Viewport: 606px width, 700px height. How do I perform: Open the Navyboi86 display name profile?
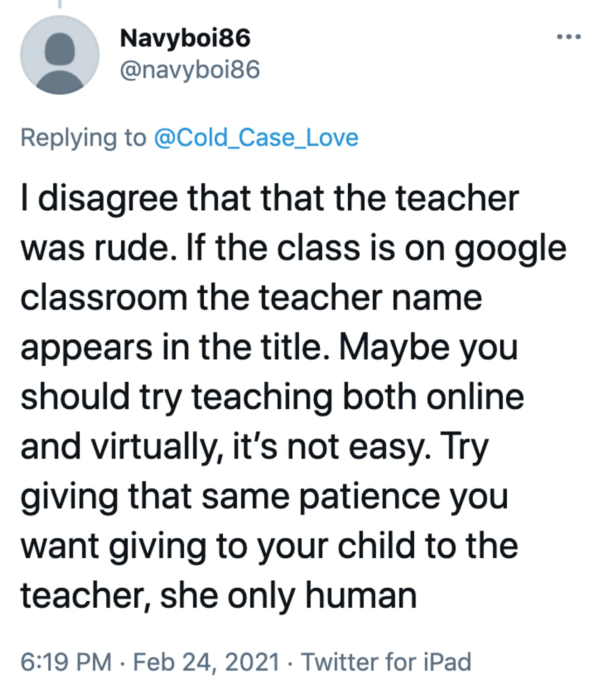(x=185, y=38)
